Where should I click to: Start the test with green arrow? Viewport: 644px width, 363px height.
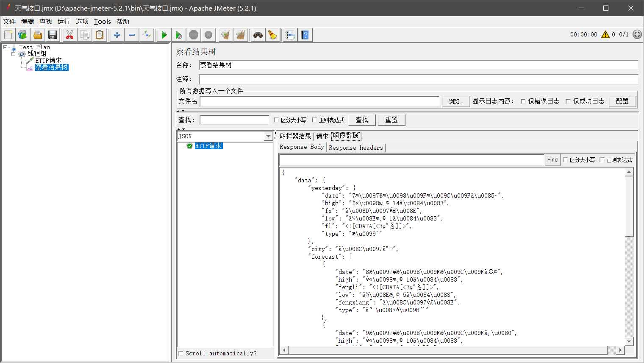pyautogui.click(x=164, y=35)
